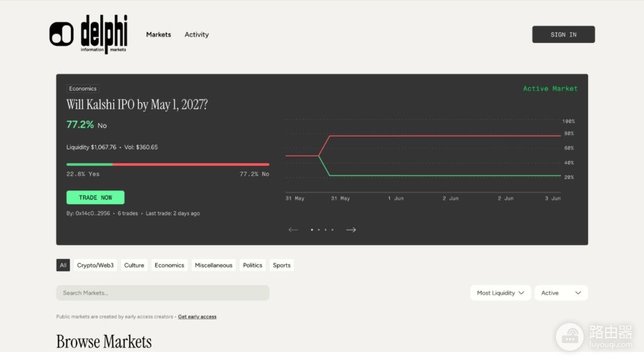Click the Economics tag on featured market
Image resolution: width=644 pixels, height=362 pixels.
point(82,89)
